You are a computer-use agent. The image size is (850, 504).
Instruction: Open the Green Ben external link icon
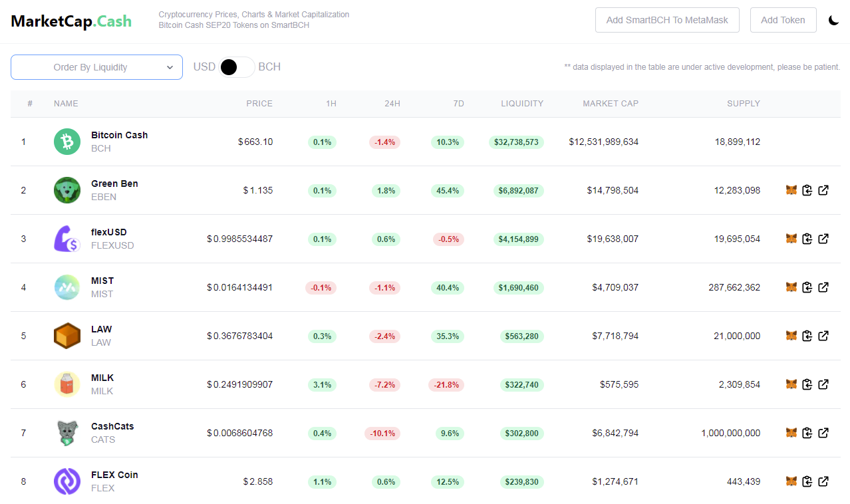823,190
